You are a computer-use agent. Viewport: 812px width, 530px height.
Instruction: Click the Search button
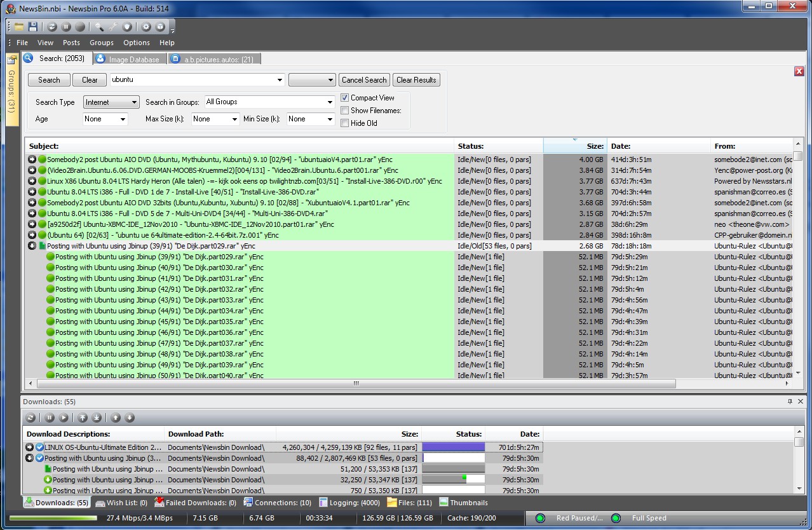[x=49, y=80]
